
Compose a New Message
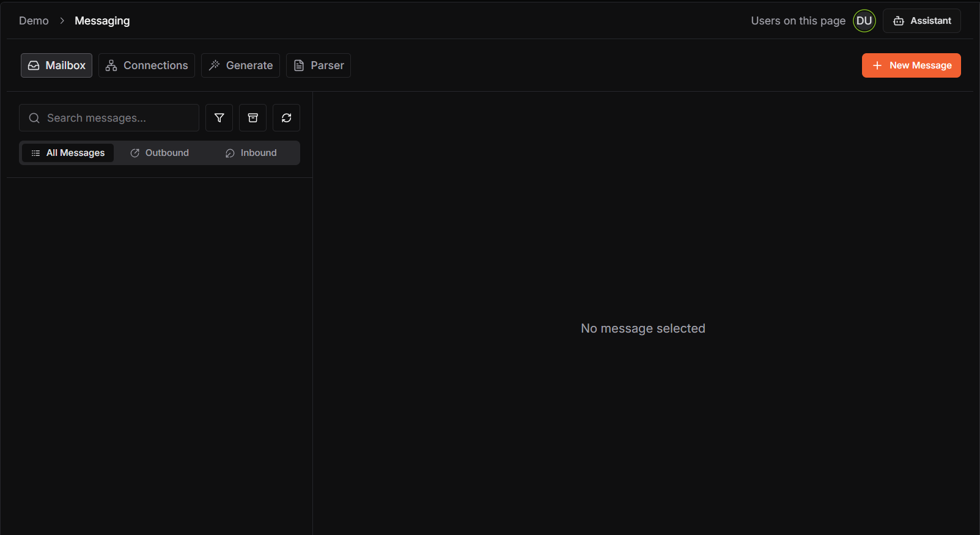(911, 65)
